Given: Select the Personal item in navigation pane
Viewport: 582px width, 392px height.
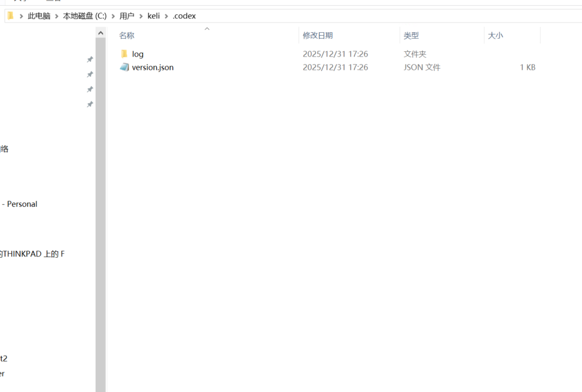Looking at the screenshot, I should point(21,204).
